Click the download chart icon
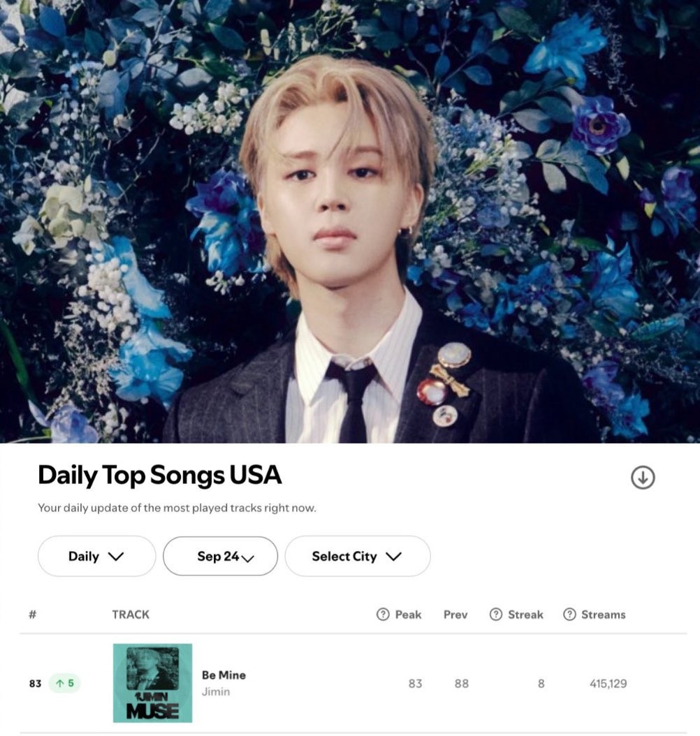Screen dimensions: 700x736 (643, 478)
